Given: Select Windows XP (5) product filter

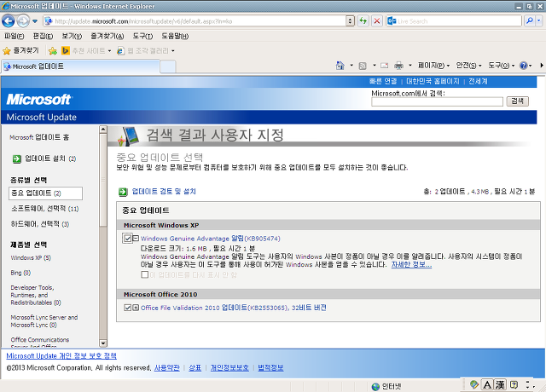Looking at the screenshot, I should tap(31, 257).
